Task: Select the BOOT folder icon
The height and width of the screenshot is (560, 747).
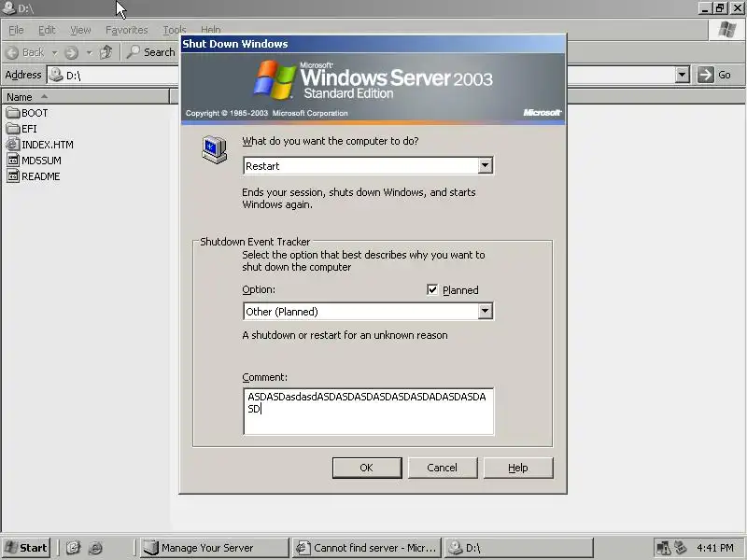Action: click(x=13, y=113)
